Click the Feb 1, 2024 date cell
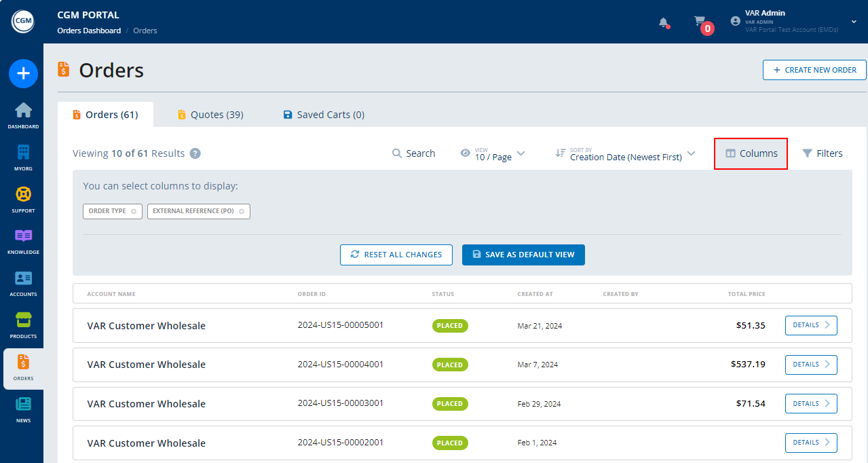This screenshot has height=463, width=868. [537, 443]
